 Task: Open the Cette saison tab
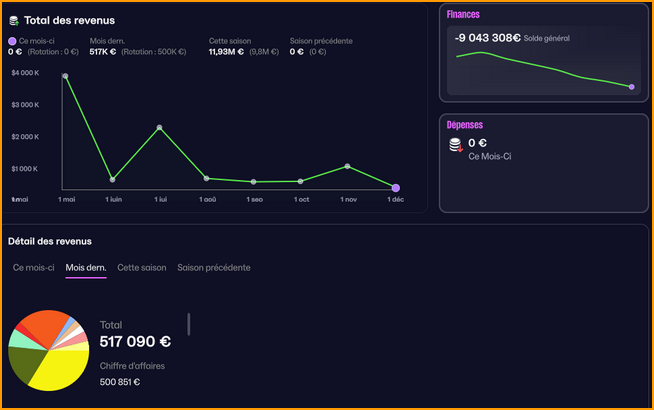[141, 268]
